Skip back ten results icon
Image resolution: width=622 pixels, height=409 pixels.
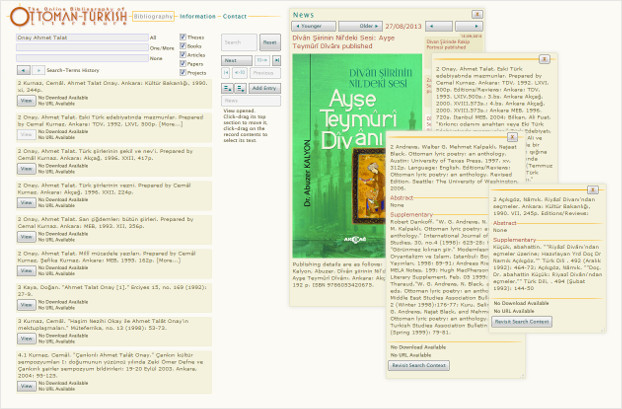coord(240,73)
